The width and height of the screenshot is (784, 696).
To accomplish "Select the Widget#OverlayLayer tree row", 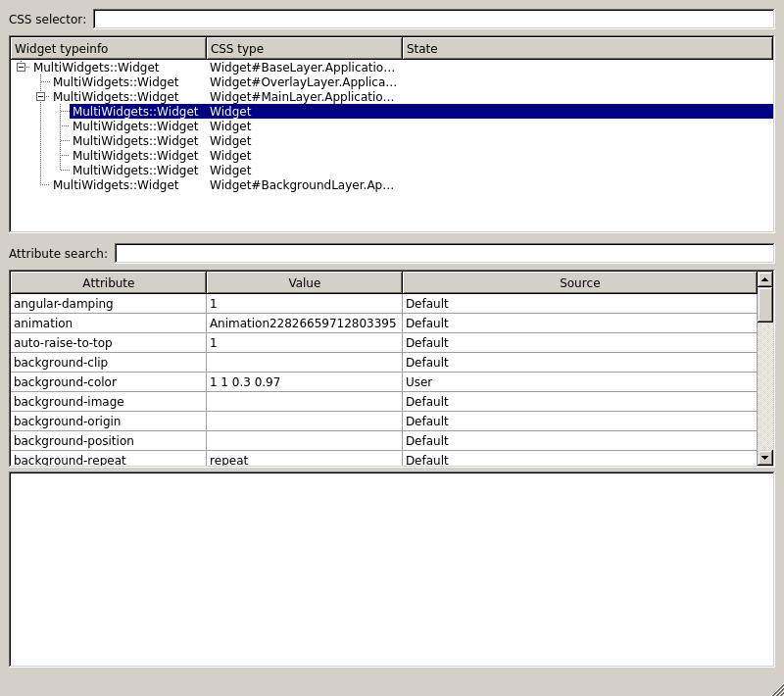I will pos(392,82).
